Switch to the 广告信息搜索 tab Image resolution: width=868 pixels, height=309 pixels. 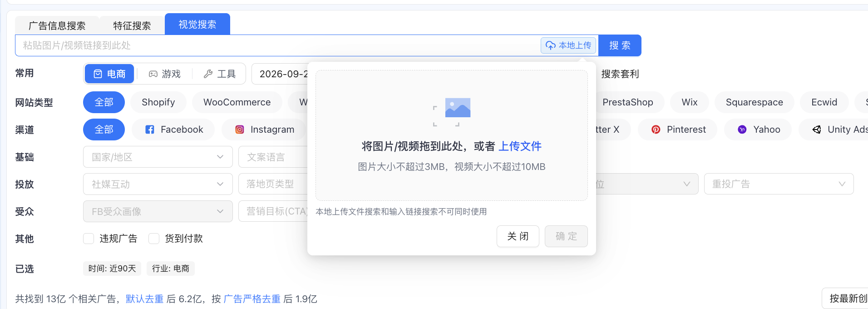tap(57, 25)
